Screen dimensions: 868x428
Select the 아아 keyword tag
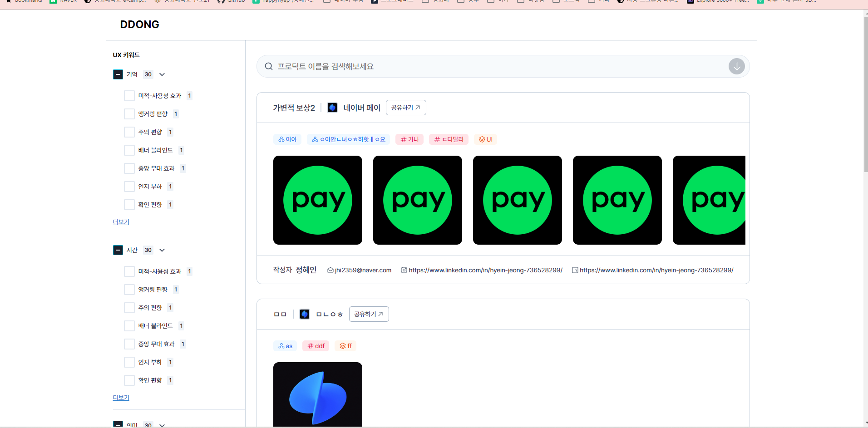coord(288,139)
